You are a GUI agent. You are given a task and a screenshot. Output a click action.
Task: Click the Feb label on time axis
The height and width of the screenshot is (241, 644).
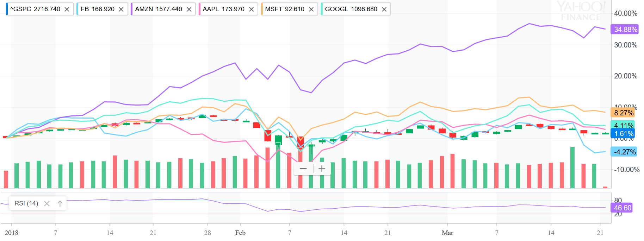[240, 233]
